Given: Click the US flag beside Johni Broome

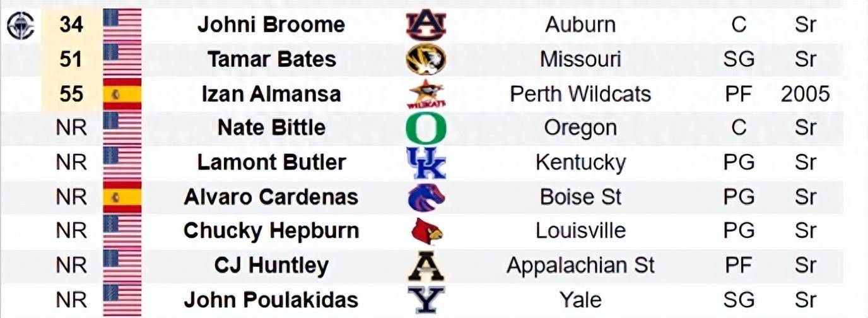Looking at the screenshot, I should pos(122,25).
